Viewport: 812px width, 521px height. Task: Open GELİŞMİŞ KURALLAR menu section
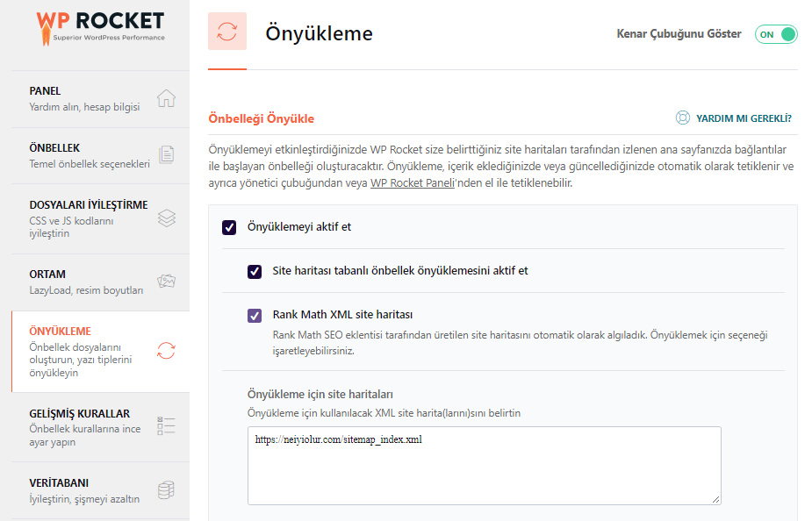(x=100, y=427)
